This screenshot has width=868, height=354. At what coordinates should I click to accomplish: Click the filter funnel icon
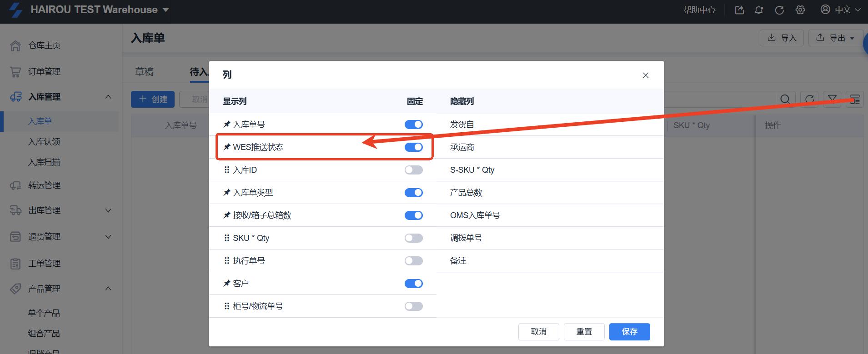tap(832, 99)
